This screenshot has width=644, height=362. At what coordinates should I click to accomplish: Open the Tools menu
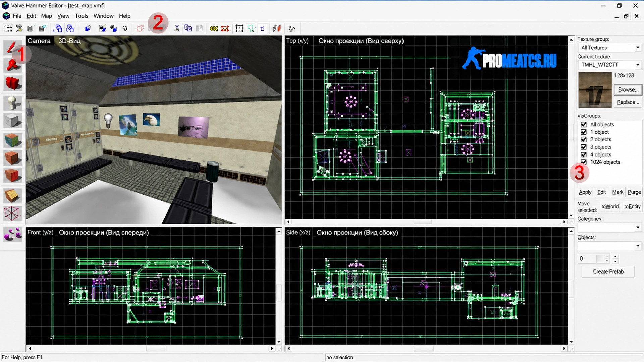[x=82, y=16]
